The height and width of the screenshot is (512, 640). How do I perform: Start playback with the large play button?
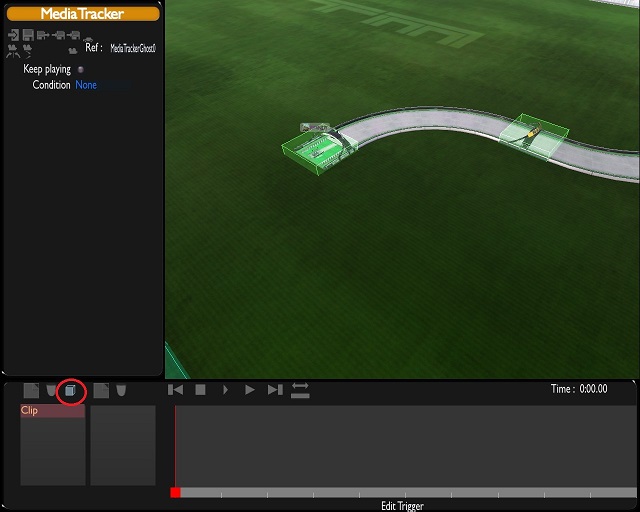[x=250, y=390]
